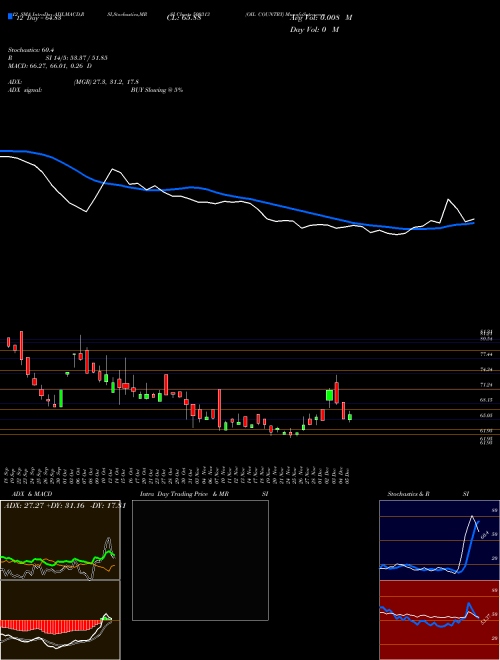Click the red-background RSI chart panel
This screenshot has width=500, height=660.
439,620
